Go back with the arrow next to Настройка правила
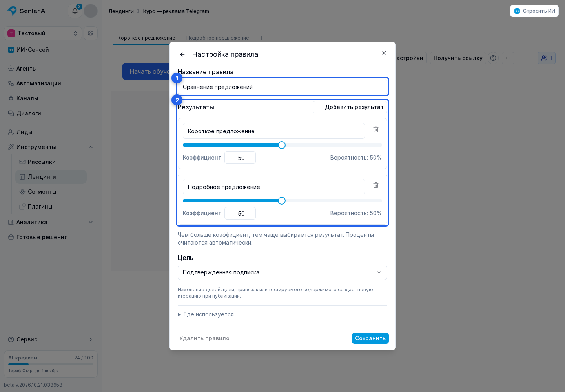This screenshot has height=392, width=565. click(182, 54)
